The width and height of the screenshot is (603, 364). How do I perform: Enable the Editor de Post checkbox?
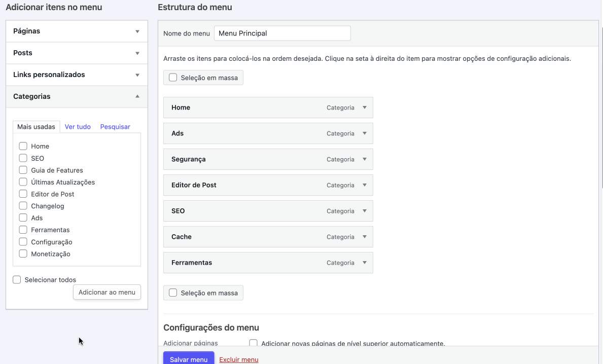[23, 194]
